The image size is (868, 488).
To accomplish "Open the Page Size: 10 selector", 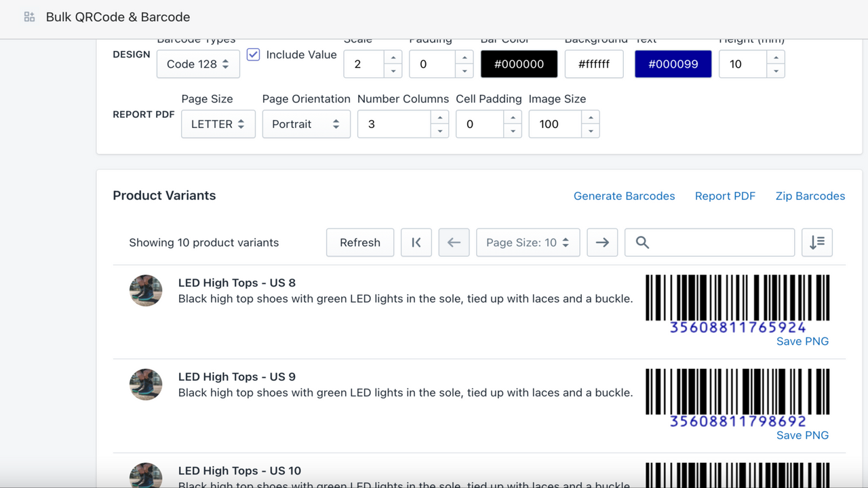I will pyautogui.click(x=528, y=242).
